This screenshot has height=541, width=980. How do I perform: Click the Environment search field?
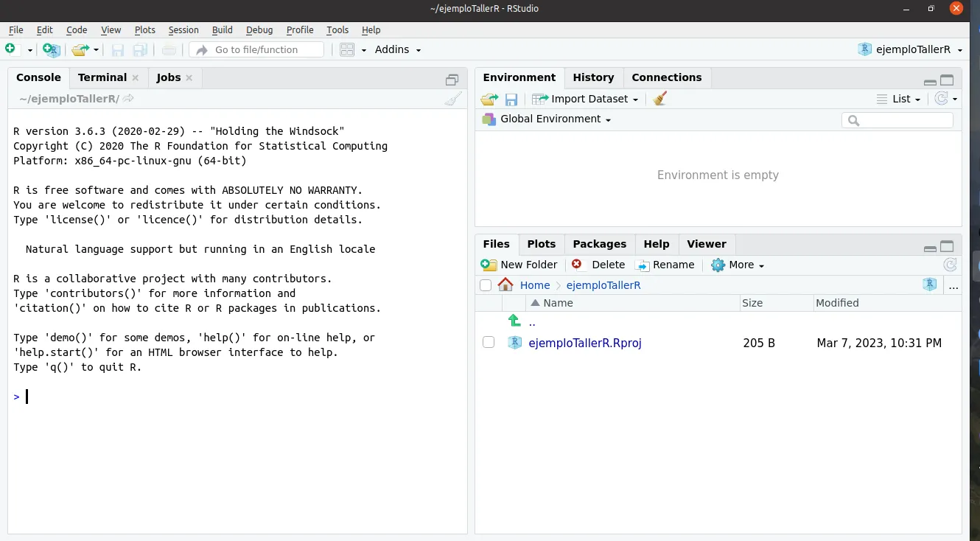897,119
